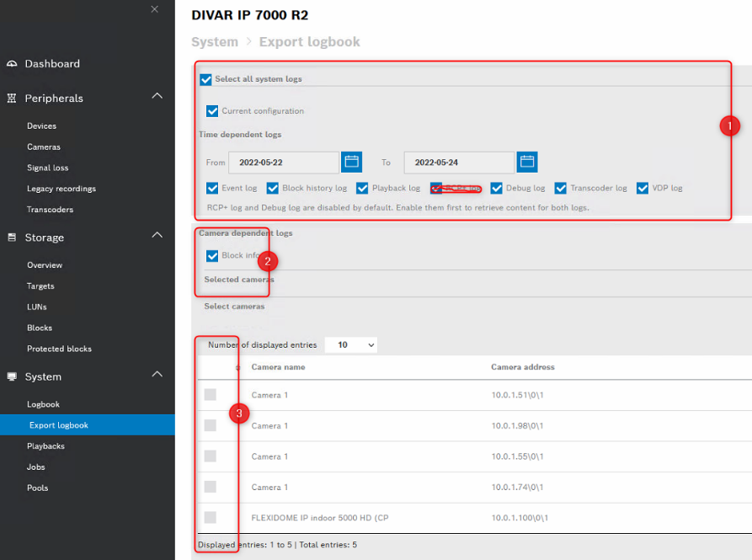Open the From date calendar picker

[x=351, y=162]
